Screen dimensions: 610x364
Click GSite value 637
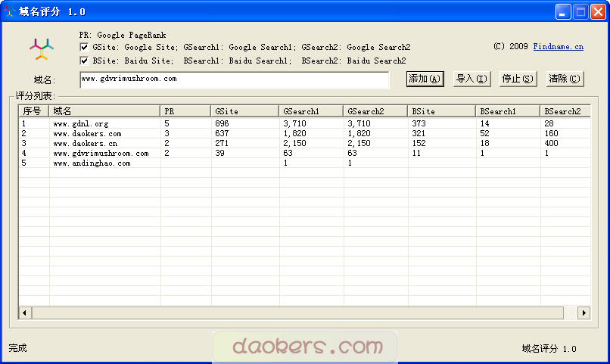(x=223, y=133)
